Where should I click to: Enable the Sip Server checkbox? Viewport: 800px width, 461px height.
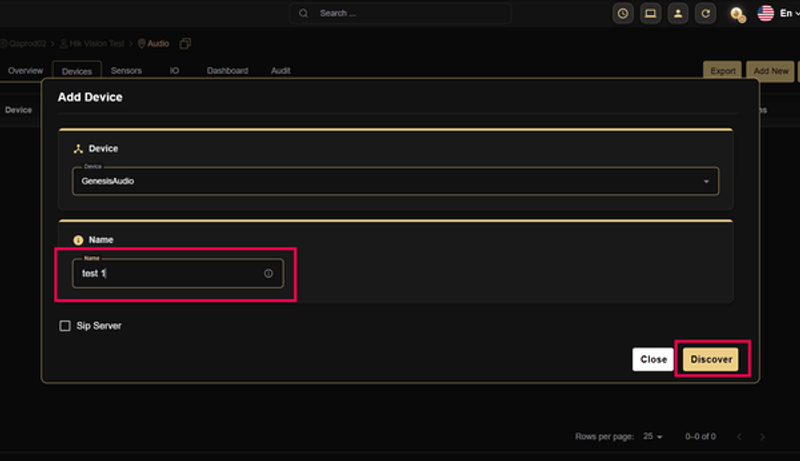click(x=65, y=326)
